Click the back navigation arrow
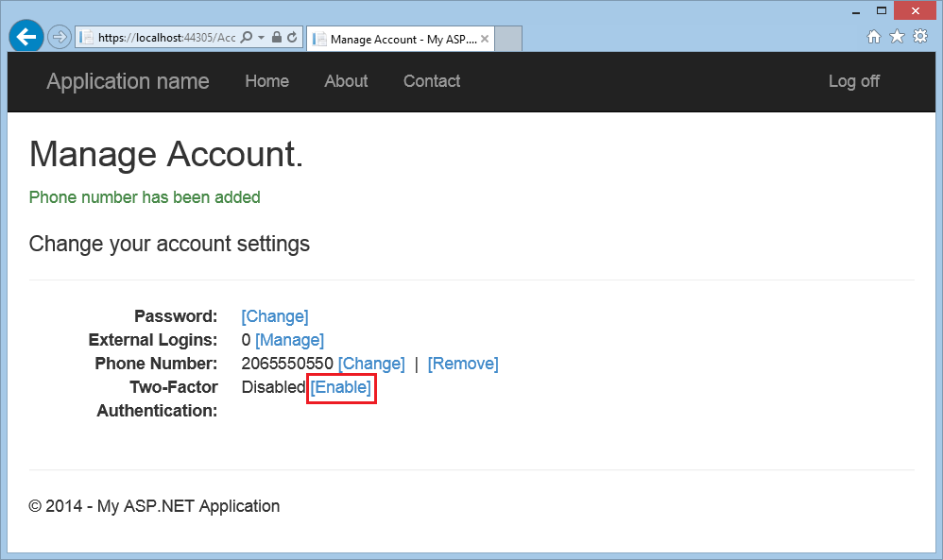This screenshot has width=943, height=560. coord(26,36)
